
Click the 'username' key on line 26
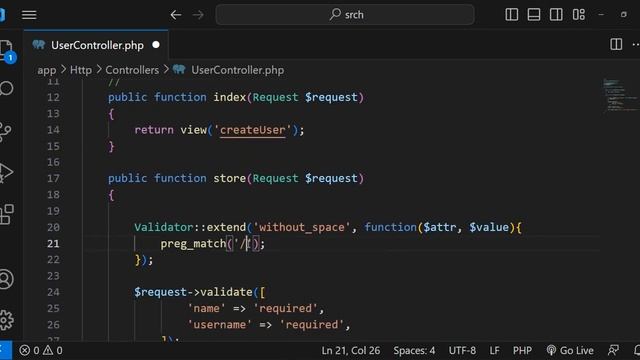[220, 325]
